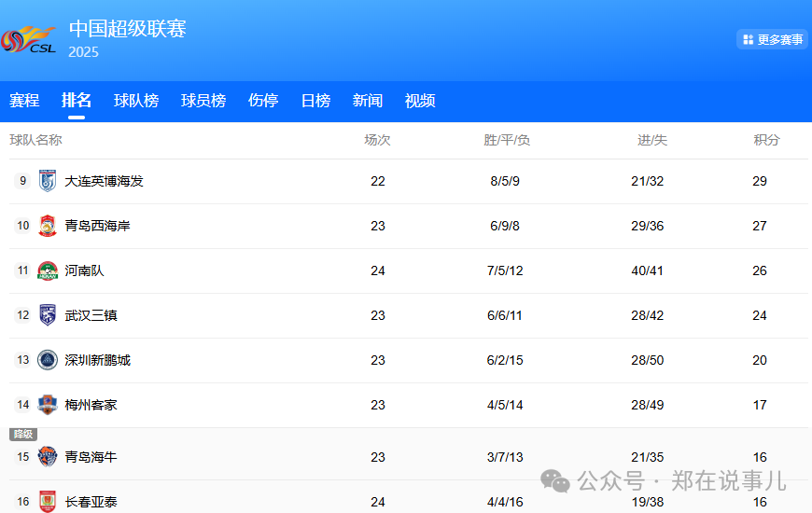Viewport: 812px width, 513px height.
Task: Click rank badge 10
Action: [22, 226]
